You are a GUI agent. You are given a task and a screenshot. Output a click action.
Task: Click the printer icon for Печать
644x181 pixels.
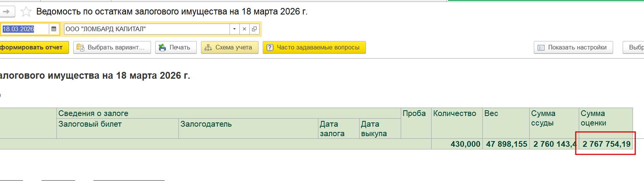click(163, 48)
